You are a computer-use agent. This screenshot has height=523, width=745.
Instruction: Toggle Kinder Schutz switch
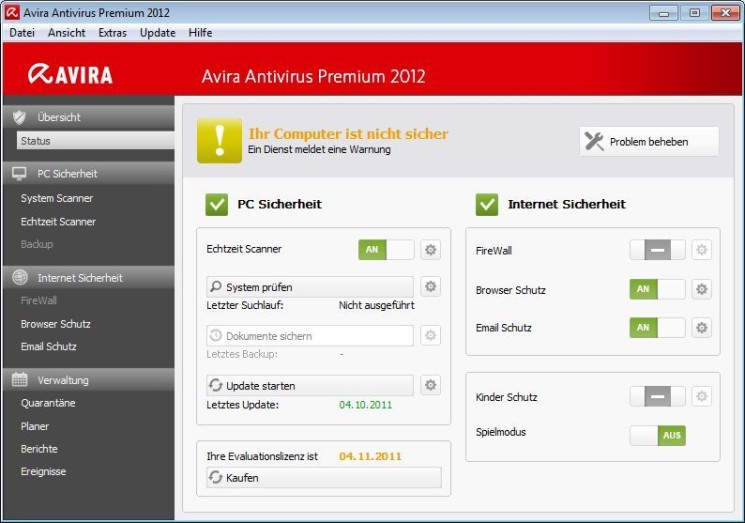click(x=658, y=396)
